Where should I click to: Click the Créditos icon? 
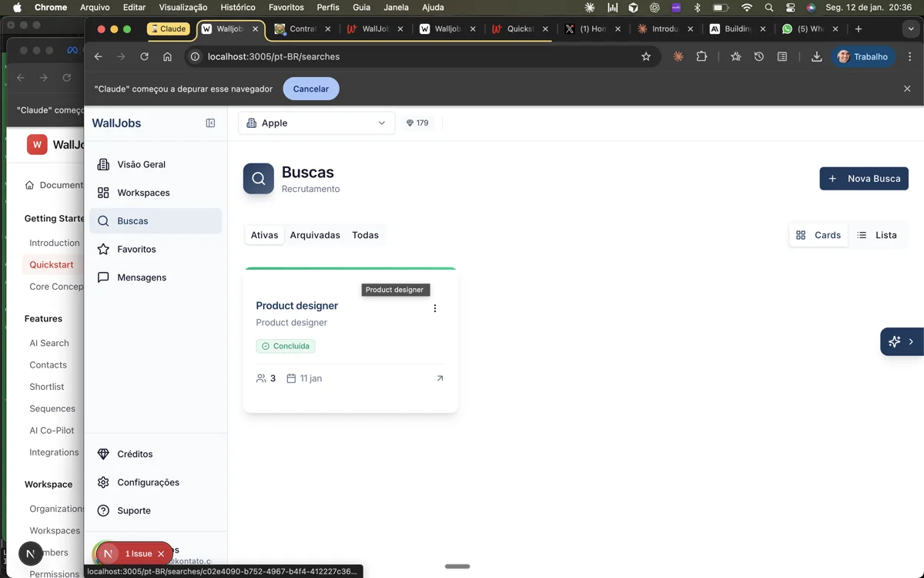click(x=103, y=454)
